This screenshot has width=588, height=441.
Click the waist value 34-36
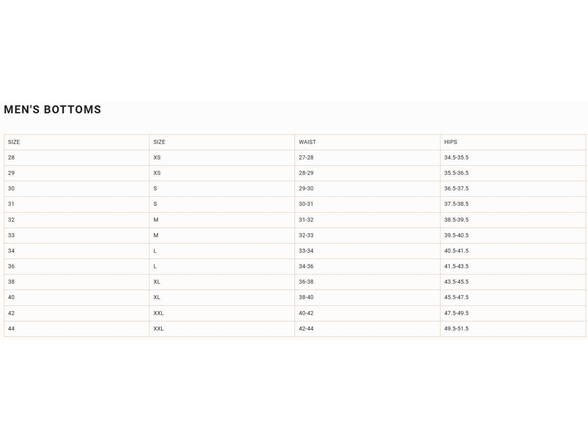pos(306,266)
